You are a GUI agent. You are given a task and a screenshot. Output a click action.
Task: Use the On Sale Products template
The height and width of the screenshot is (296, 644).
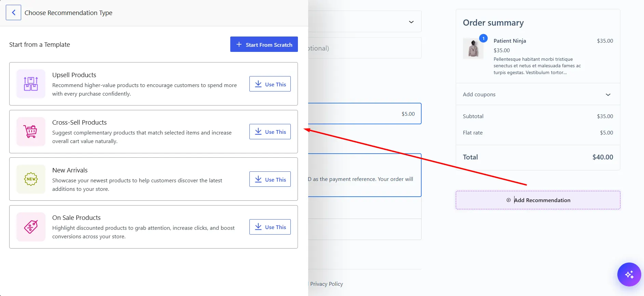point(270,227)
